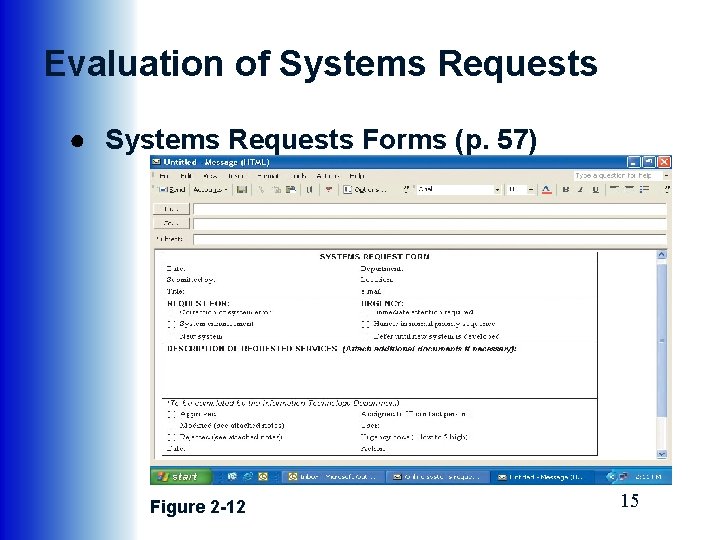Image resolution: width=720 pixels, height=540 pixels.
Task: Expand the font name dropdown arrow
Action: pyautogui.click(x=497, y=190)
